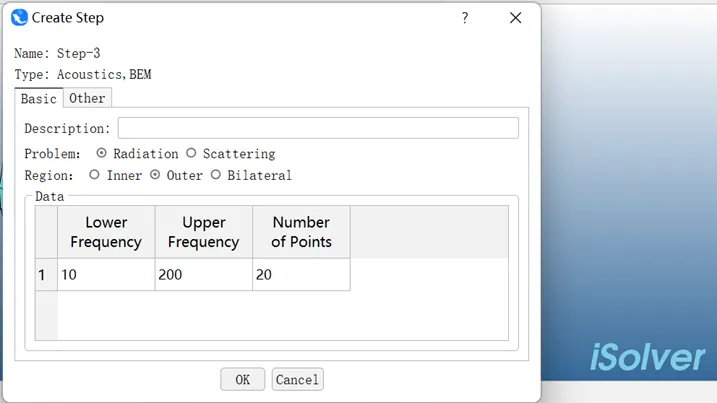717x403 pixels.
Task: Click the Lower Frequency column header
Action: (106, 232)
